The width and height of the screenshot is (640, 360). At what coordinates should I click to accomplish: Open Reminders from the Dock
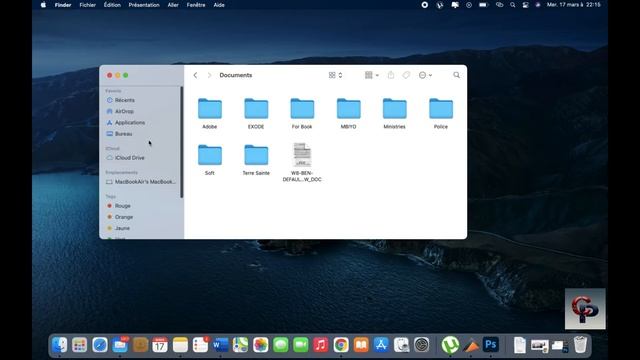200,345
